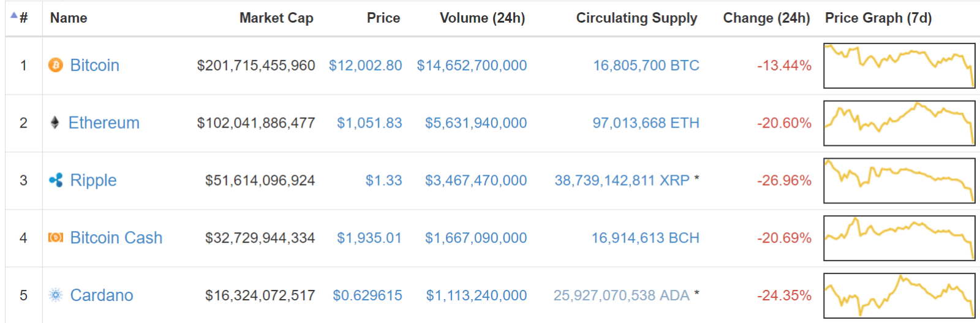The height and width of the screenshot is (323, 980).
Task: Open Bitcoin's 7-day price graph
Action: click(899, 66)
